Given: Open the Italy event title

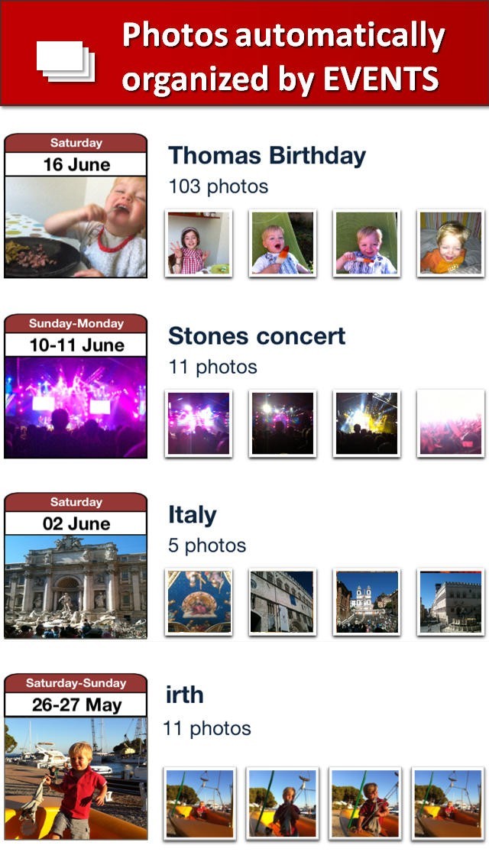Looking at the screenshot, I should 193,515.
